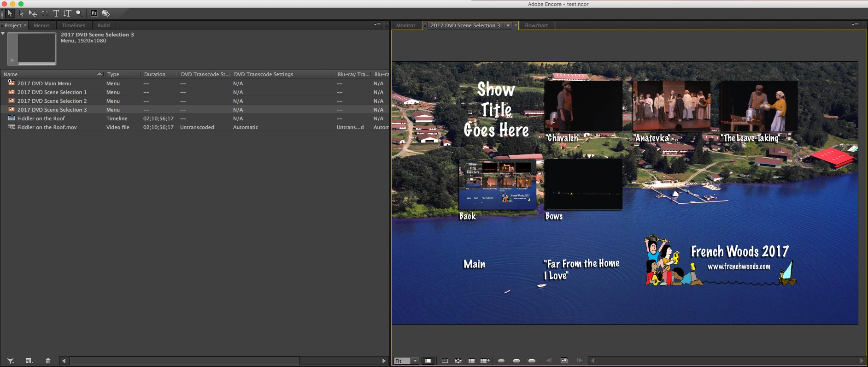Open the menu viewer tab dropdown arrow
Viewport: 868px width, 367px height.
(508, 25)
